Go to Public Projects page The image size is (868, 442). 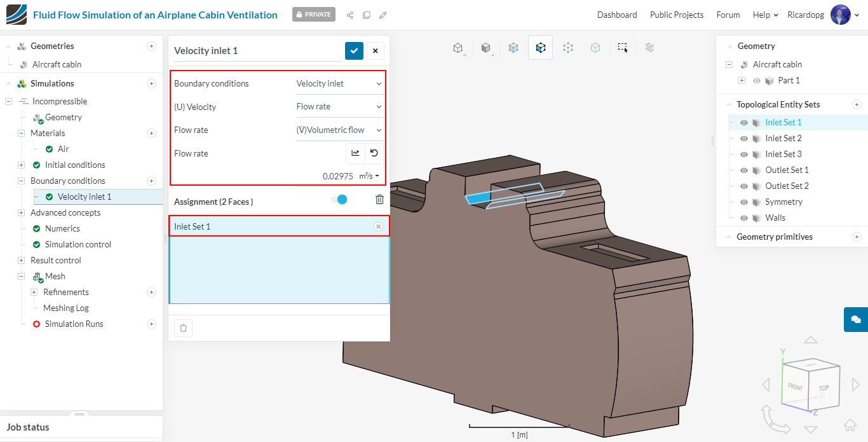(676, 15)
